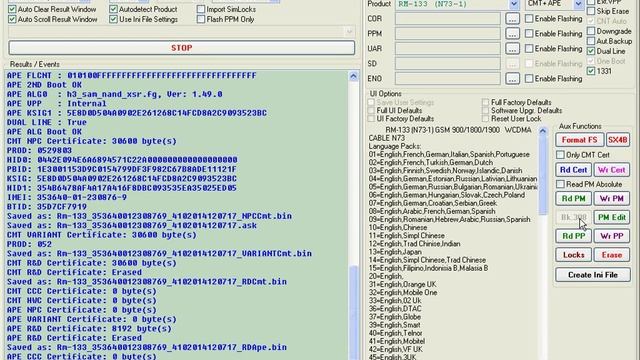Click the Wr PP button
The height and width of the screenshot is (360, 640).
611,236
